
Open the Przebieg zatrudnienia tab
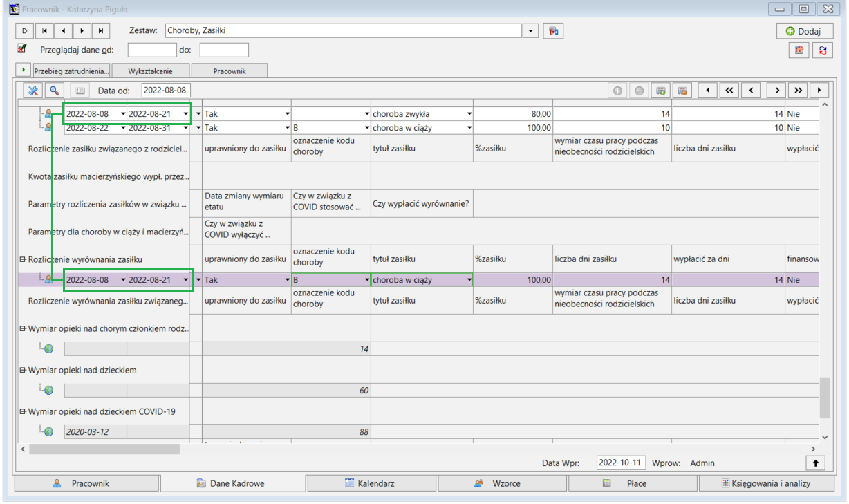(72, 71)
